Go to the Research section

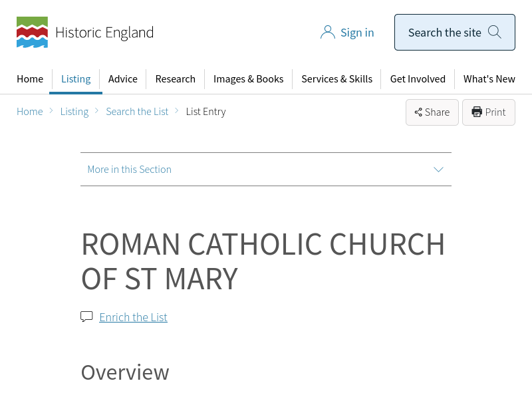click(x=175, y=79)
